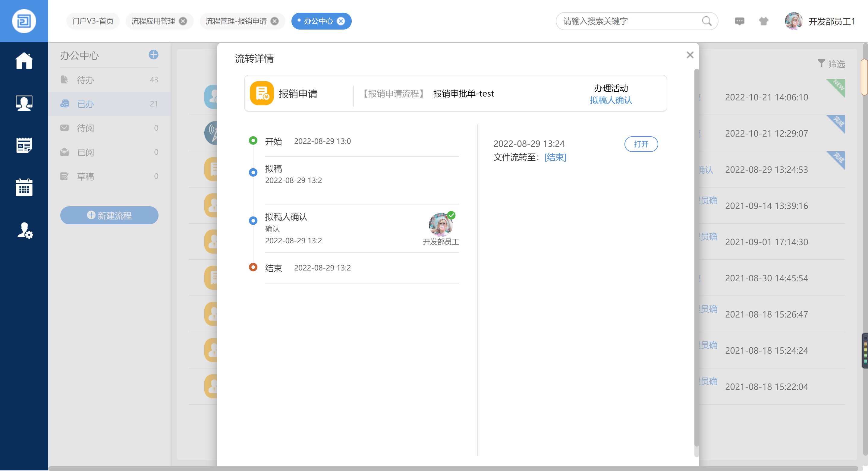Open user settings sidebar icon
The height and width of the screenshot is (471, 868).
[25, 230]
